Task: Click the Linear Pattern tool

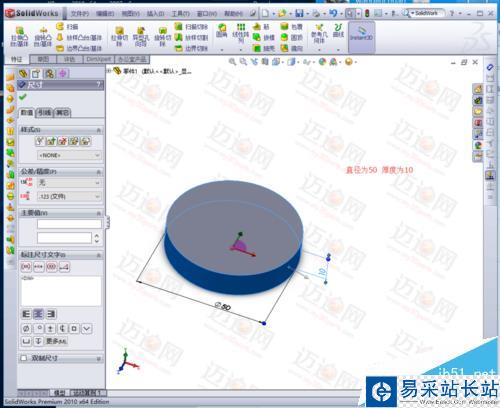Action: tap(240, 33)
